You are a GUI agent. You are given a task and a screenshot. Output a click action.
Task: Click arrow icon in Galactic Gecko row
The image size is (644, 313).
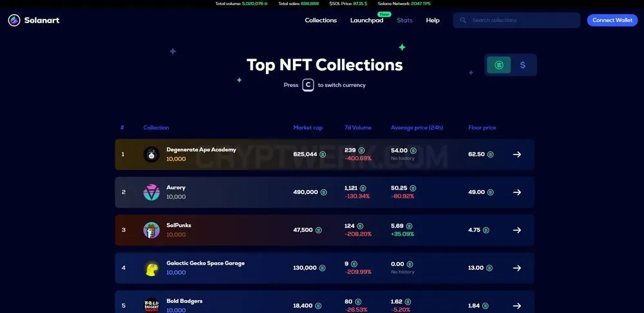click(x=517, y=268)
